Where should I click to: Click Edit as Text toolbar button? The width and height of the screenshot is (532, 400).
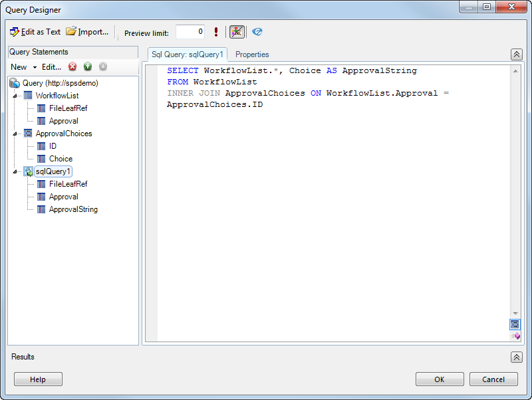pos(35,32)
